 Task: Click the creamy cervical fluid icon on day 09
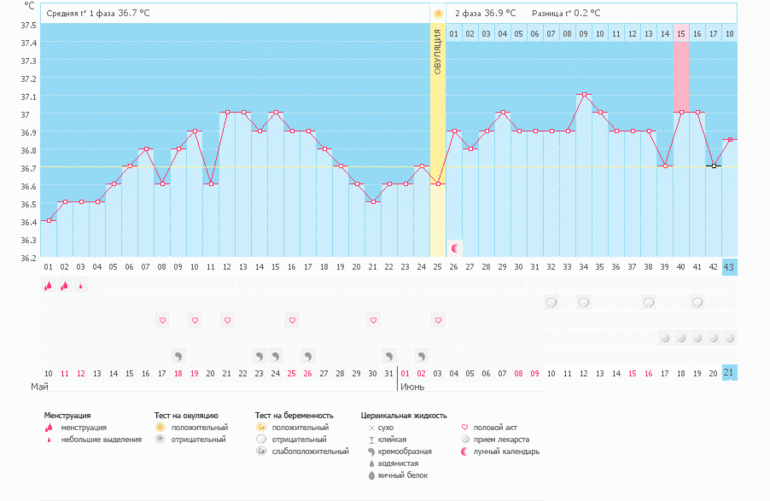pos(178,355)
